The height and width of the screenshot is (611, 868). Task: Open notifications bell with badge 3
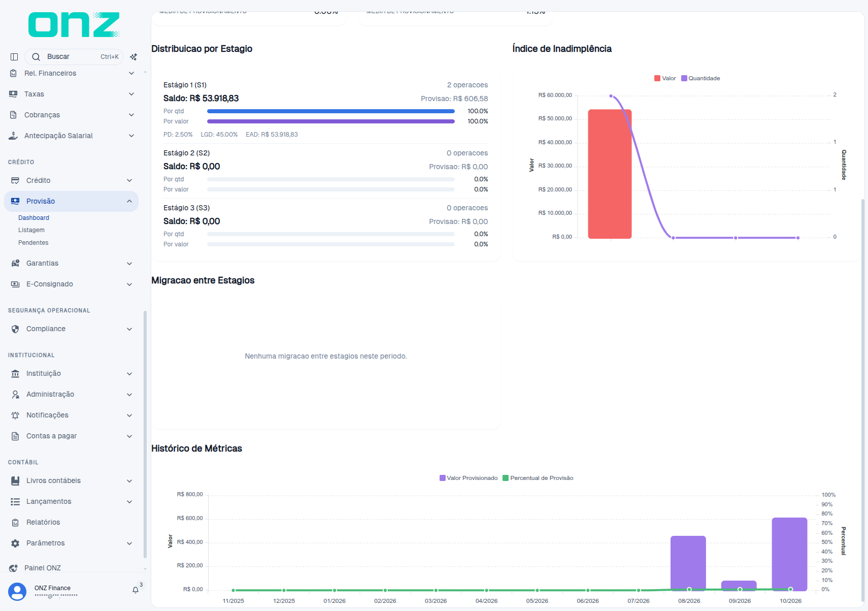click(136, 590)
